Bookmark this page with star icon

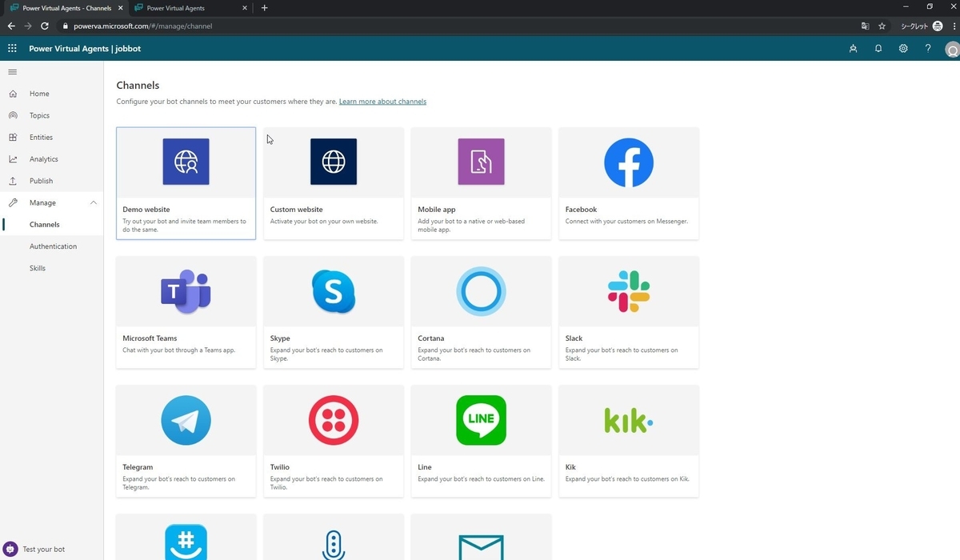coord(882,26)
